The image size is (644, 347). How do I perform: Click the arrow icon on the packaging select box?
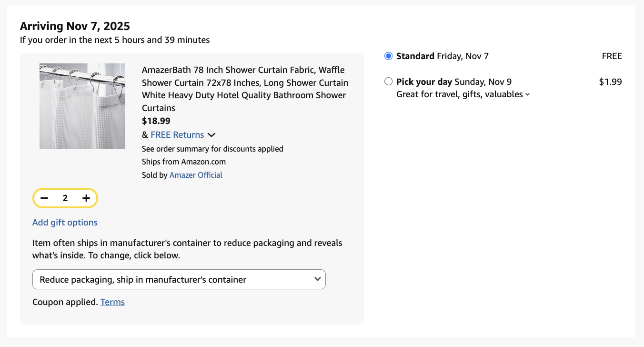click(318, 279)
